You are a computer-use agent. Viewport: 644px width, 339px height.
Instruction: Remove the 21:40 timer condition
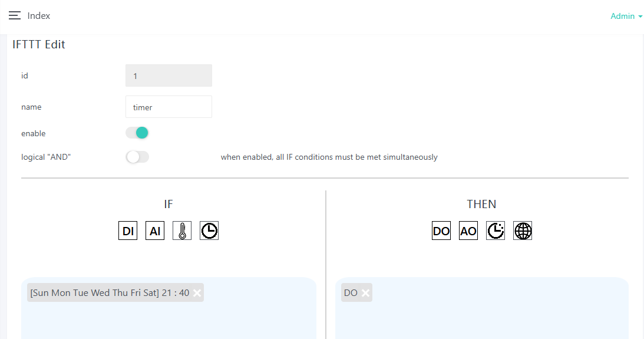[x=197, y=293]
